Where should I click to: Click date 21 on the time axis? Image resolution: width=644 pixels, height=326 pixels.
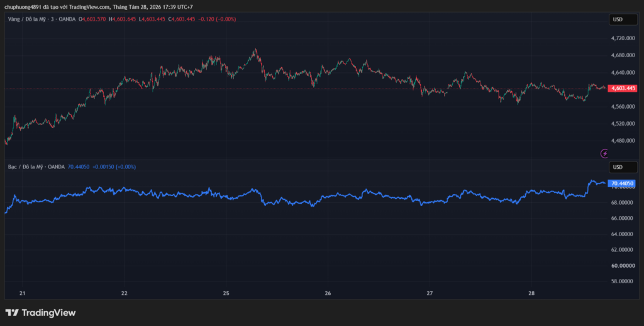click(23, 293)
